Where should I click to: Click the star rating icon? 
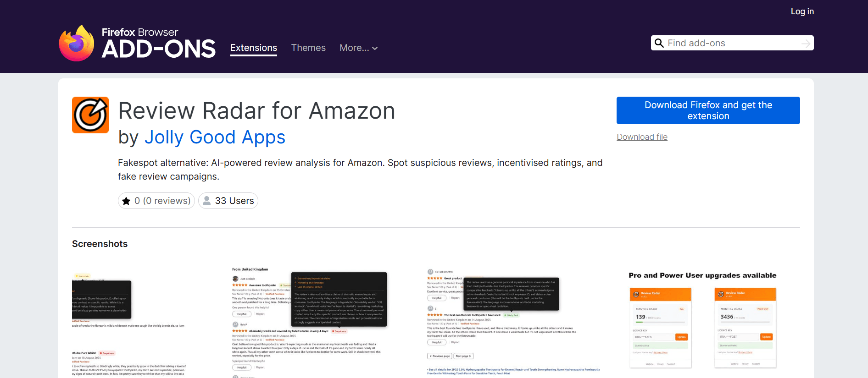pos(126,201)
